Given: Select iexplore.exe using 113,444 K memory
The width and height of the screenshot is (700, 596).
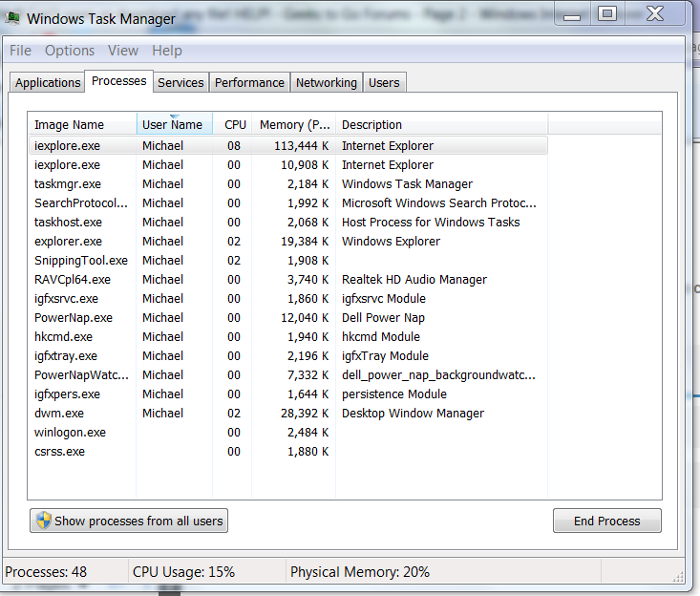Looking at the screenshot, I should tap(288, 145).
